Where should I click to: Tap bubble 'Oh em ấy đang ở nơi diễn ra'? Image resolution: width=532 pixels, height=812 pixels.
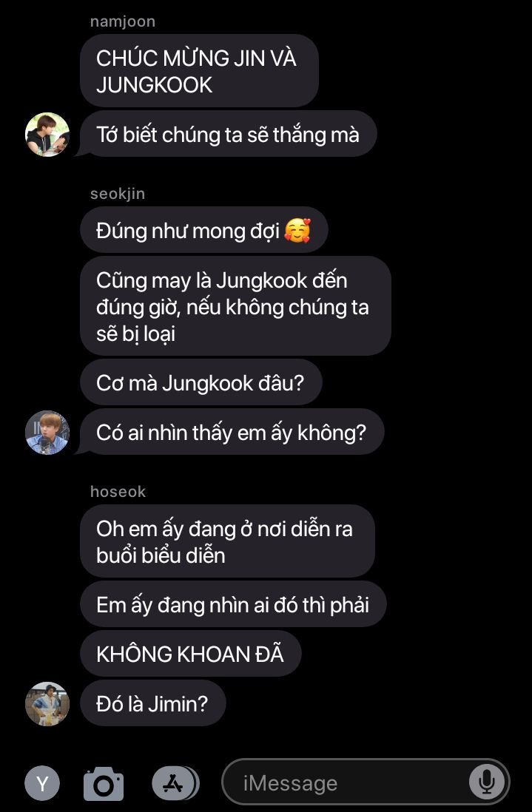(x=227, y=541)
